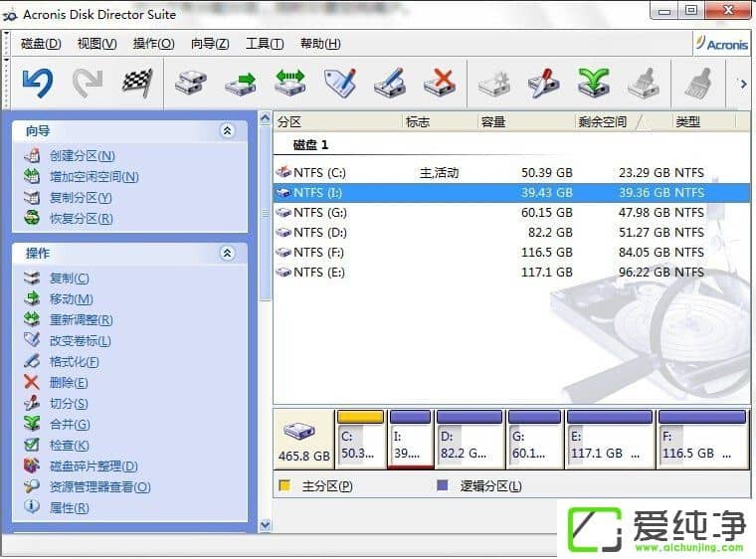Click the Merge partitions green arrow icon
Image resolution: width=756 pixels, height=559 pixels.
pos(594,83)
